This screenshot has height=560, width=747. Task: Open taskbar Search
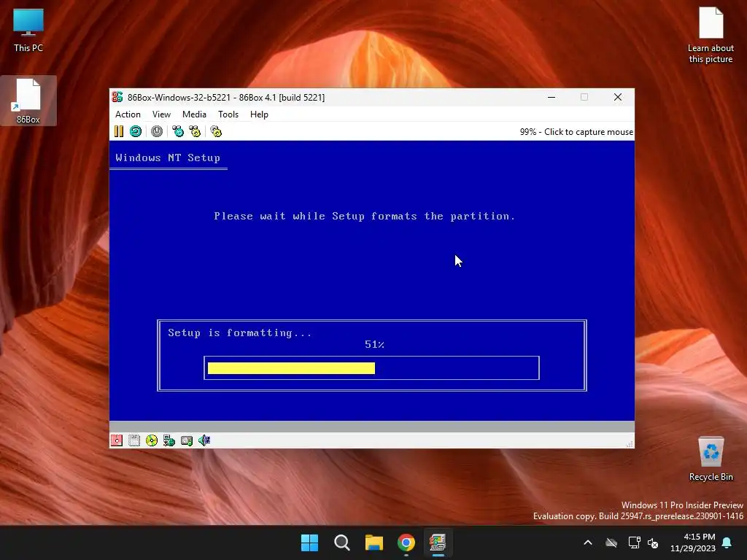point(342,542)
